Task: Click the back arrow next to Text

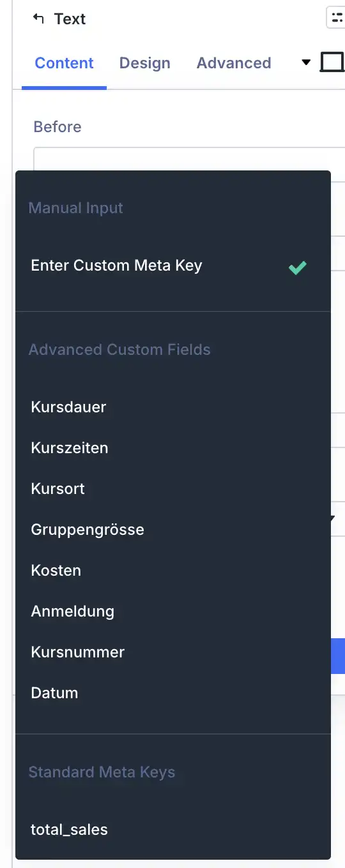Action: point(39,19)
